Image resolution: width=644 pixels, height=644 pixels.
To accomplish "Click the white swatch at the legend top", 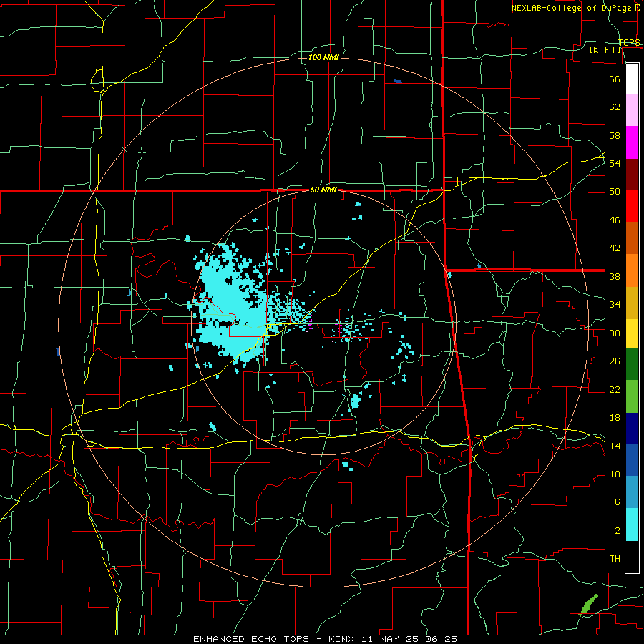I will coord(632,79).
